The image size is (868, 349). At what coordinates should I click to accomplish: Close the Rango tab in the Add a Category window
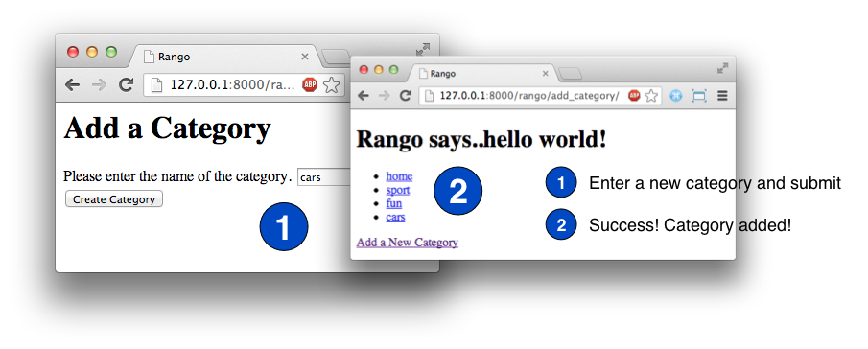click(x=304, y=57)
